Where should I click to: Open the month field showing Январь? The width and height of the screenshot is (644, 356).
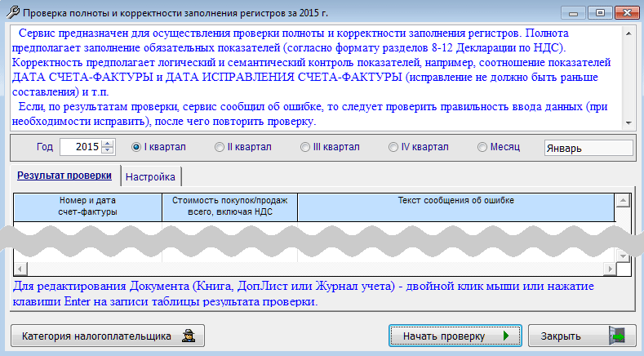coord(588,148)
